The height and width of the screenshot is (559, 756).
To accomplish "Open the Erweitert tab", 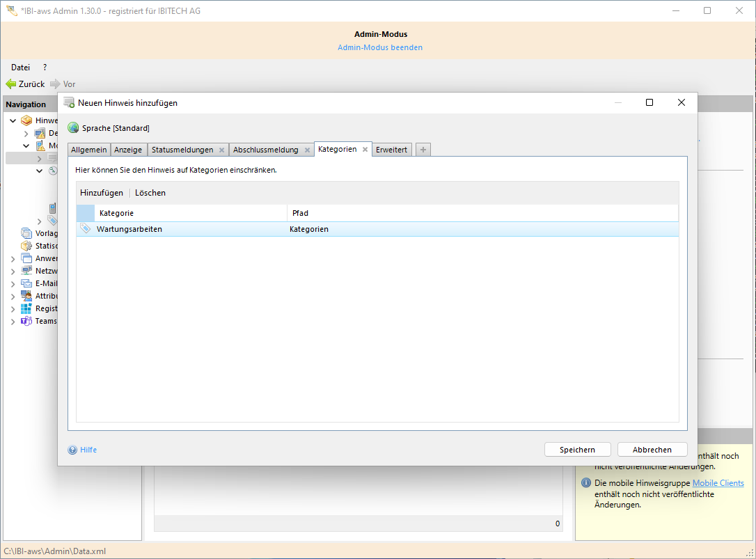I will click(x=391, y=150).
